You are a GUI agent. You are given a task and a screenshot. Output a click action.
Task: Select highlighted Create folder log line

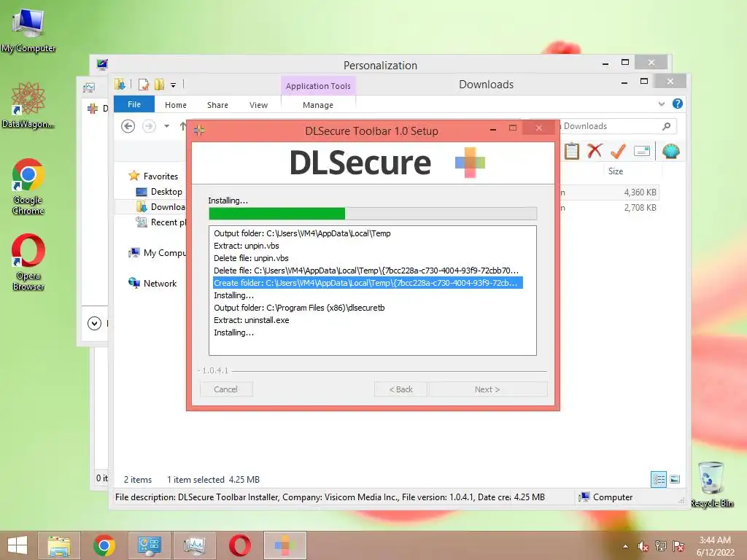point(368,283)
